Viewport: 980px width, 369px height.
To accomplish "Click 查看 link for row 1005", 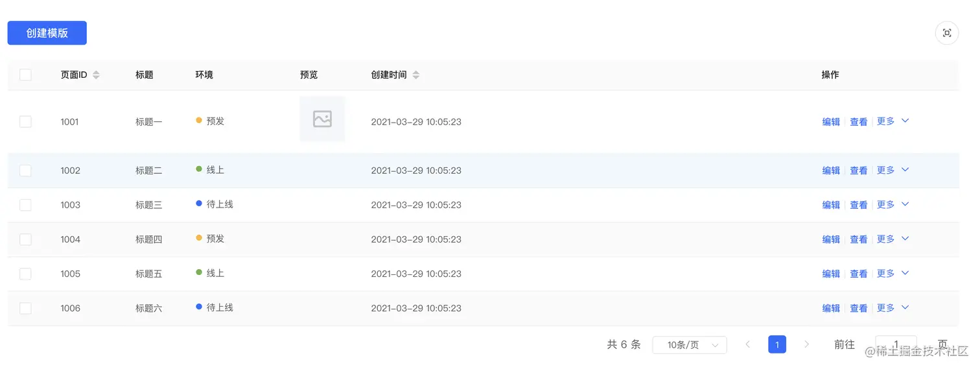I will (859, 274).
